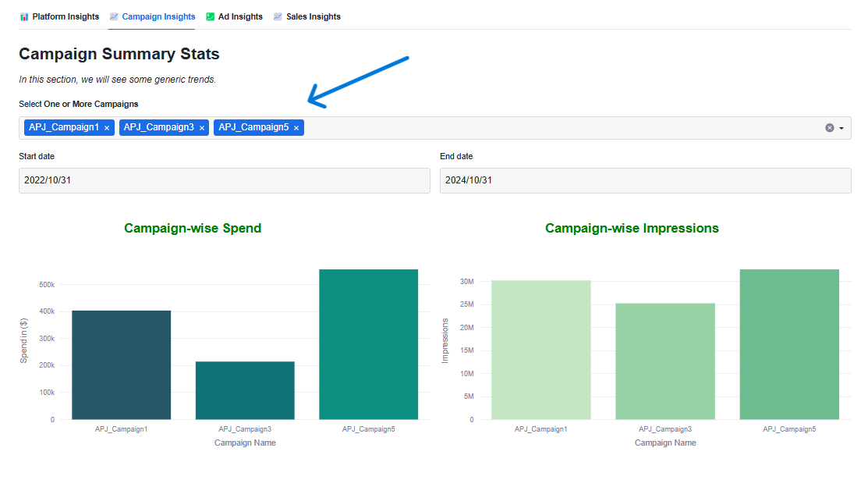Open the Sales Insights tab
This screenshot has width=868, height=480.
tap(306, 16)
